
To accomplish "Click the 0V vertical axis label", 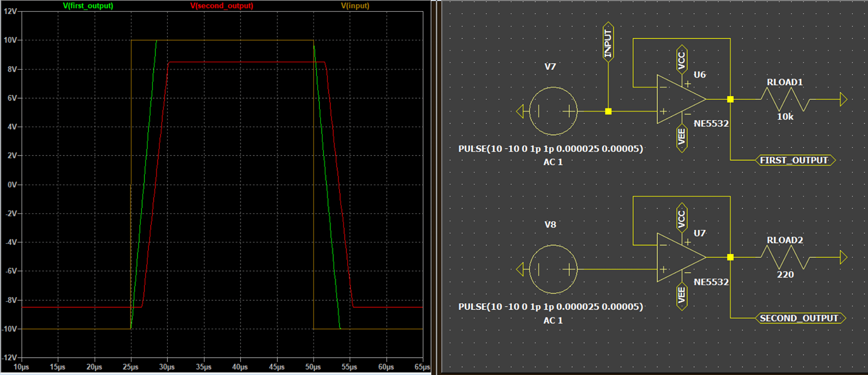I will (x=12, y=185).
